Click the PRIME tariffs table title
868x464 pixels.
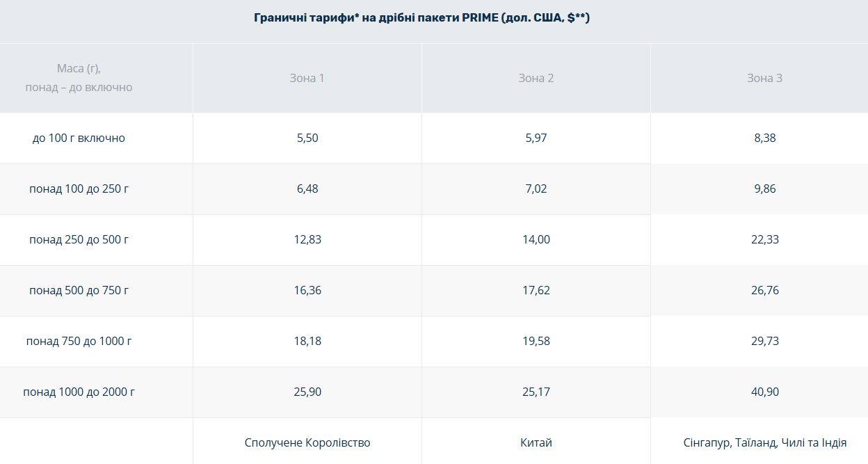pos(421,18)
